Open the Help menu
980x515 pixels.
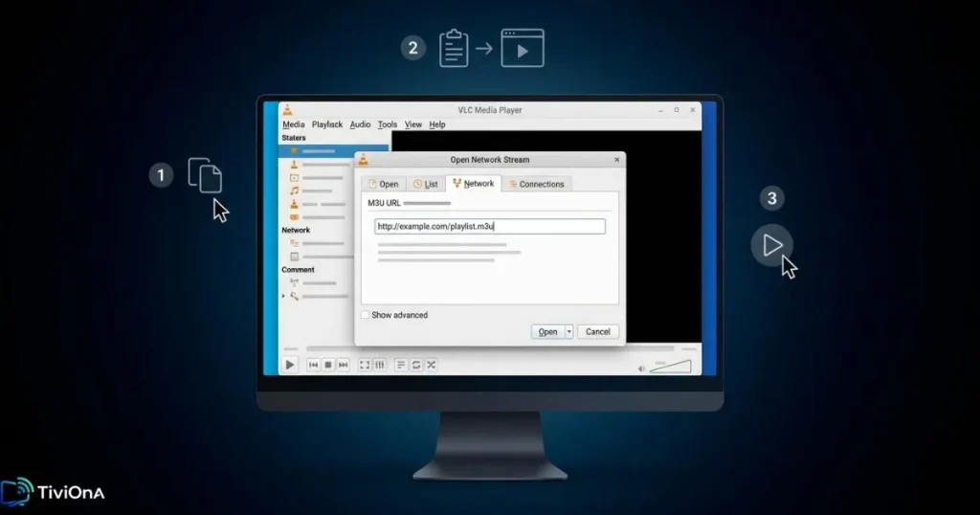(x=436, y=124)
